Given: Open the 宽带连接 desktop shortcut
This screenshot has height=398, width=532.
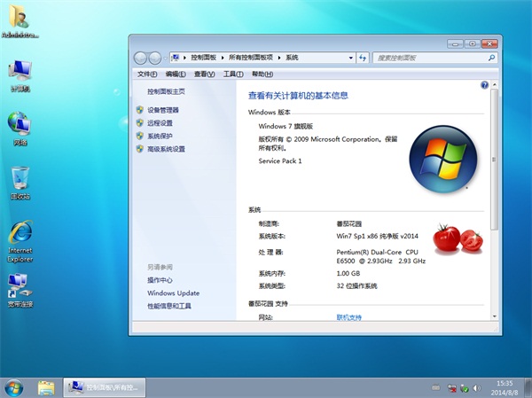Looking at the screenshot, I should coord(20,287).
